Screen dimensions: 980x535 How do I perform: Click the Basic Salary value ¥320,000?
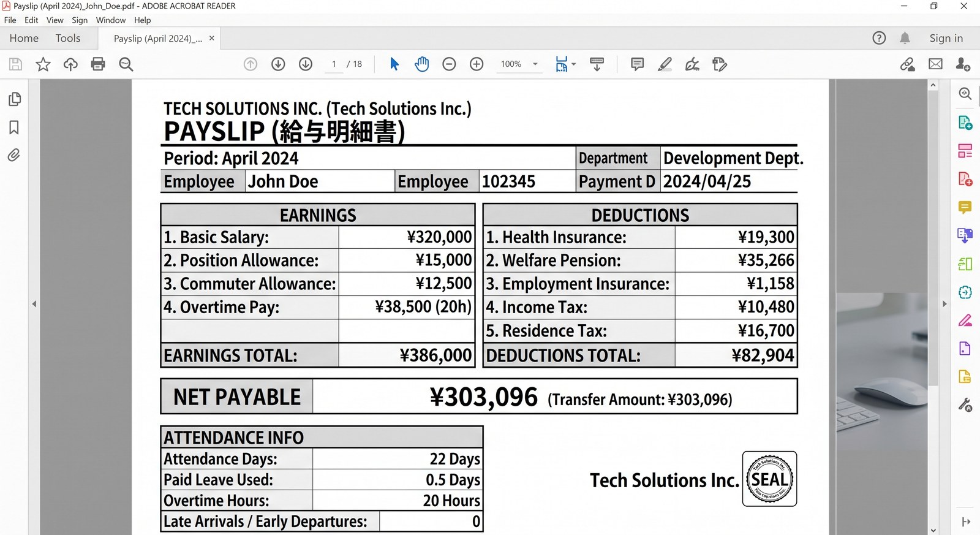pyautogui.click(x=440, y=237)
